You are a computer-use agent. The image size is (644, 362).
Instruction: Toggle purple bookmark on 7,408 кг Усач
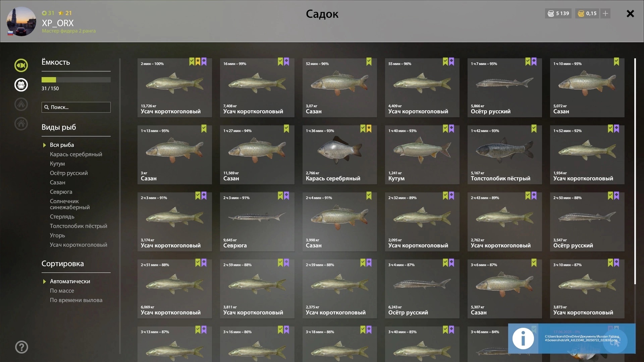(286, 62)
